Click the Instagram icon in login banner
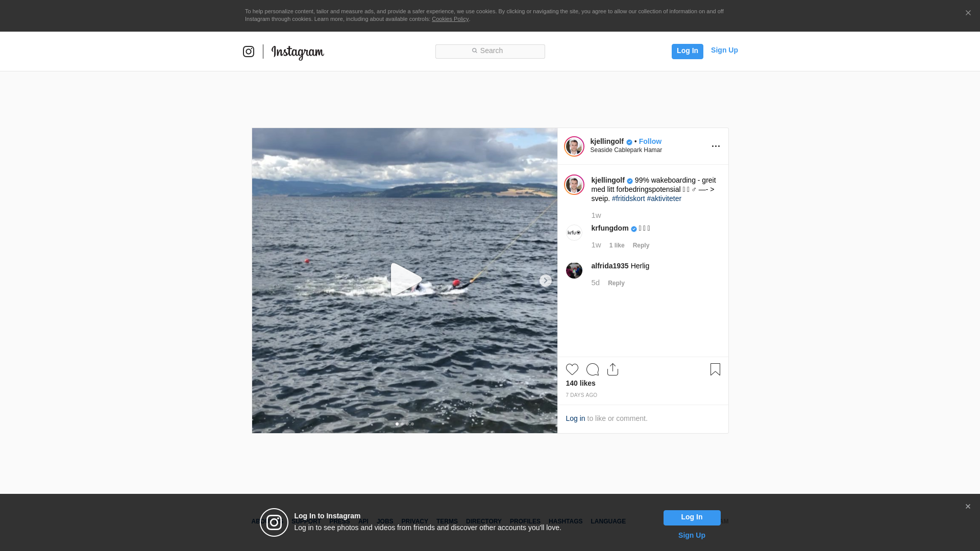The width and height of the screenshot is (980, 551). (x=274, y=522)
